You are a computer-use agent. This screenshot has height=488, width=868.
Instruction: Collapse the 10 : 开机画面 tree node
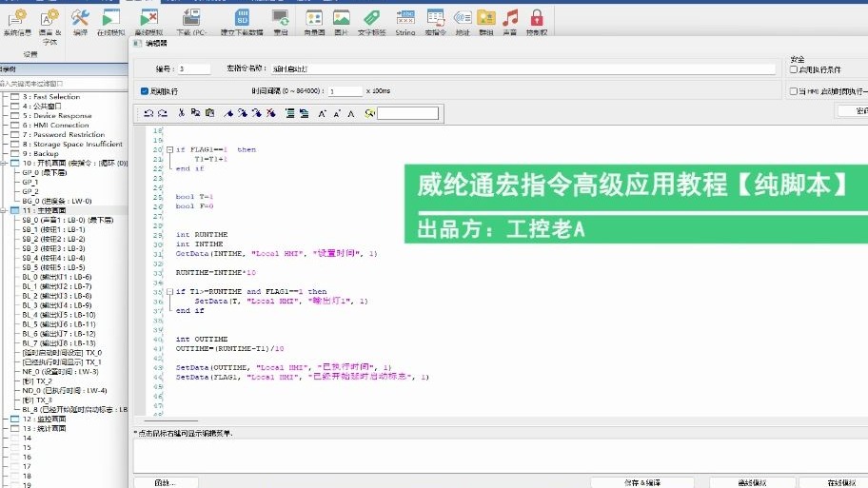click(x=3, y=164)
